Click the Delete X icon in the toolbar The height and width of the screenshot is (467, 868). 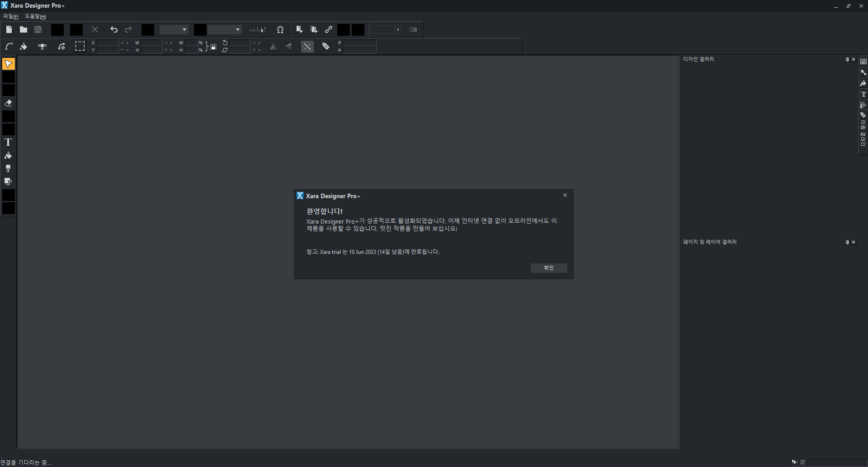click(95, 29)
